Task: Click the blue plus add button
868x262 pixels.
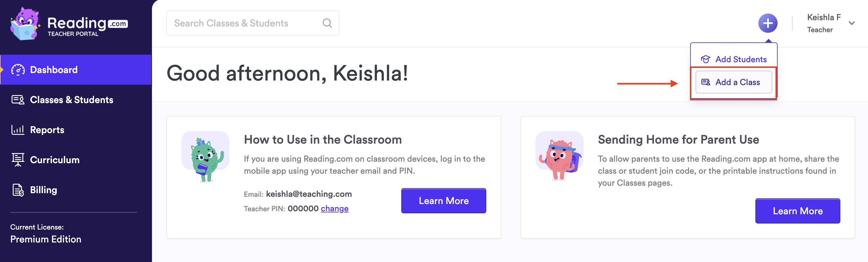Action: [x=768, y=23]
